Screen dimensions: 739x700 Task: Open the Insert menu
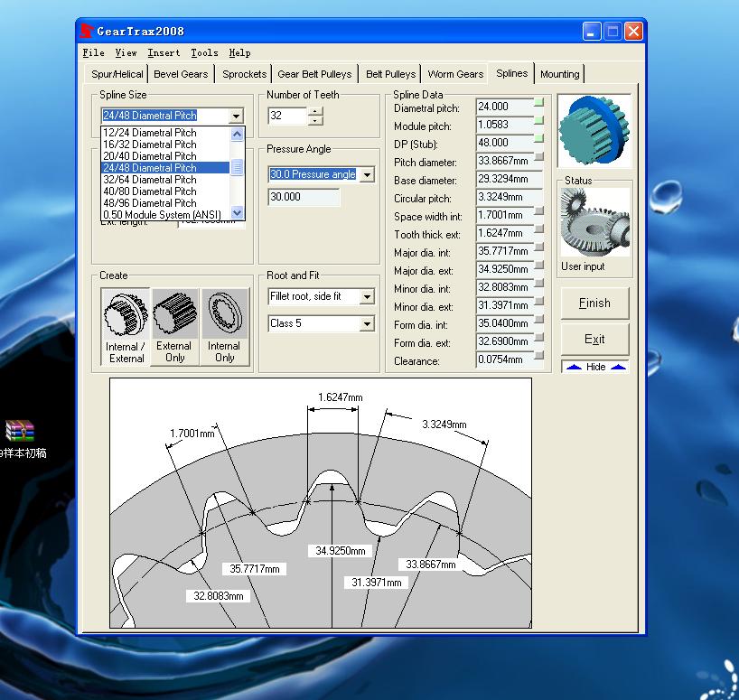click(x=164, y=52)
